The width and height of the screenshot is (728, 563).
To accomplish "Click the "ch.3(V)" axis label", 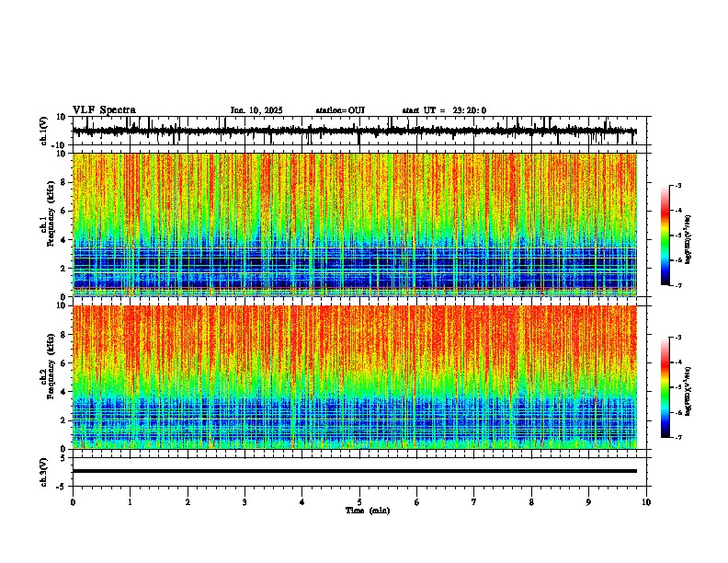I will click(x=44, y=473).
